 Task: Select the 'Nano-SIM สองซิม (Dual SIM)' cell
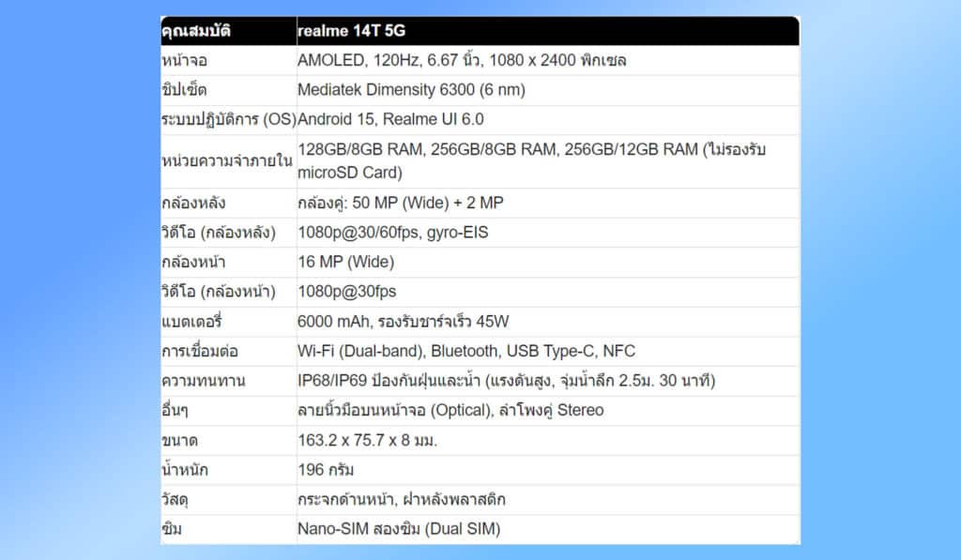pyautogui.click(x=548, y=529)
